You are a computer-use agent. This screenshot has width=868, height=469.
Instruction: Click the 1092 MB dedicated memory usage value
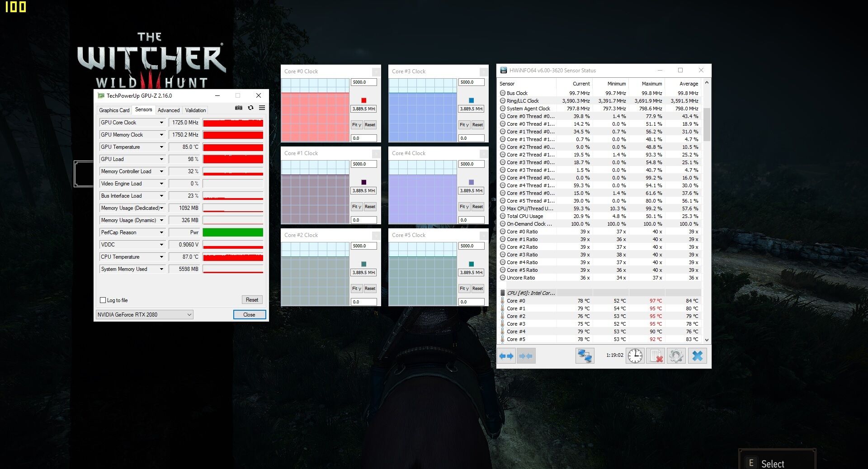184,208
